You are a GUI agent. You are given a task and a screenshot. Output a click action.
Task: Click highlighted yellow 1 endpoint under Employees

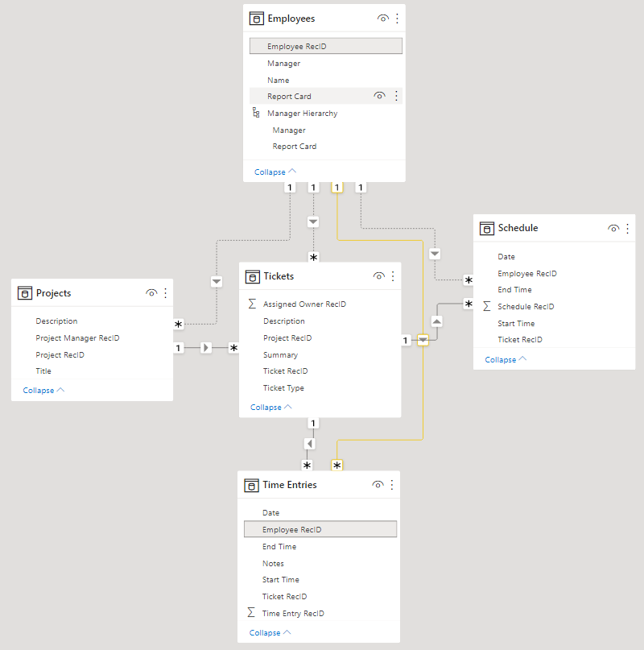coord(337,188)
